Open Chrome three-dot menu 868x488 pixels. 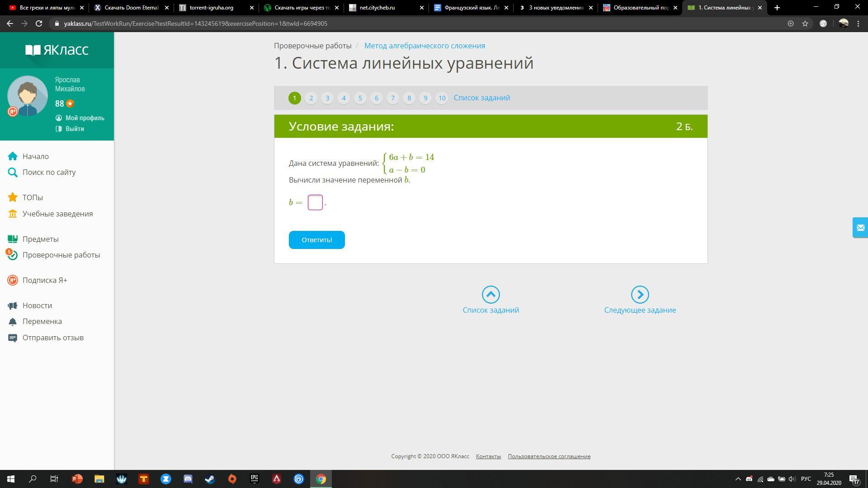click(x=858, y=23)
